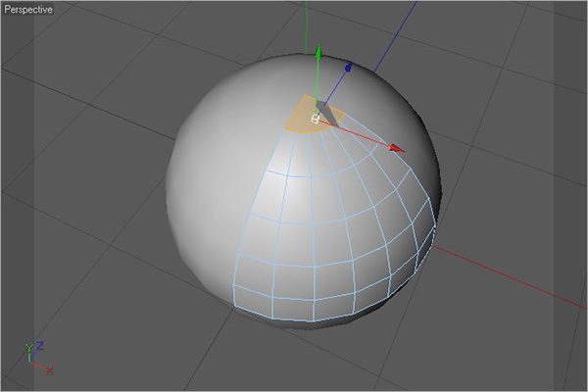Click the blue Z-axis gizmo handle

348,68
